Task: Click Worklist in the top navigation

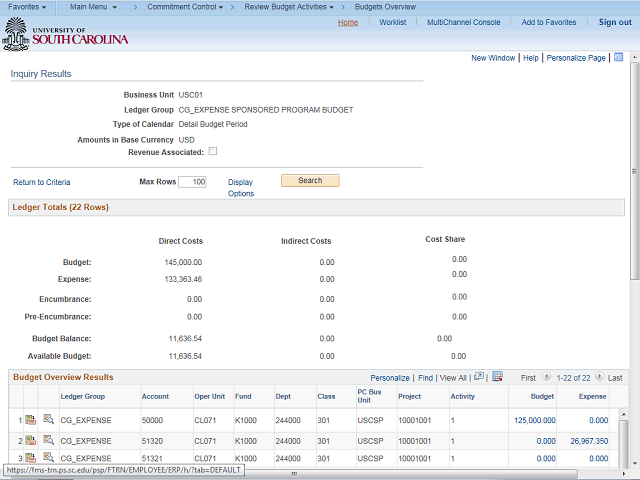Action: click(x=392, y=22)
